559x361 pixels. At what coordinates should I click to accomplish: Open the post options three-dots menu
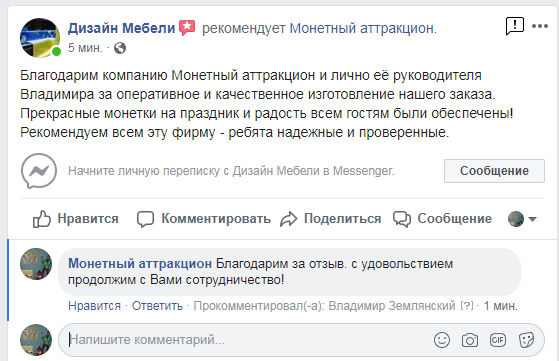point(540,26)
